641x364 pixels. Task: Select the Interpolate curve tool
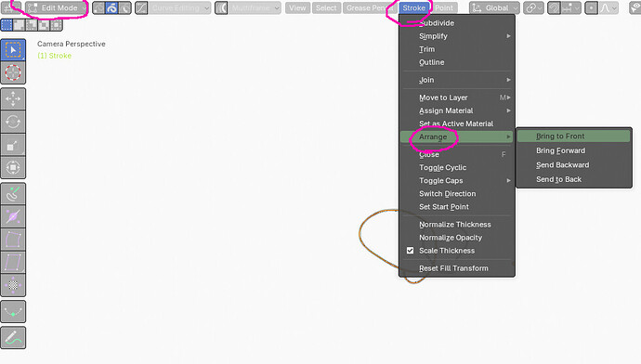click(x=13, y=311)
